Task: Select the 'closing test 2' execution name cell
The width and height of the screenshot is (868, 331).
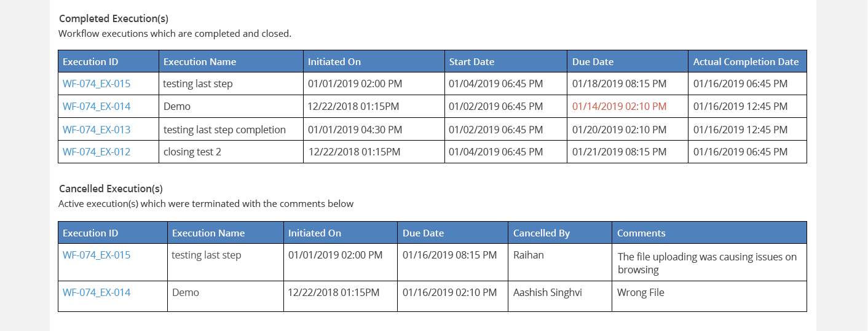Action: (192, 152)
